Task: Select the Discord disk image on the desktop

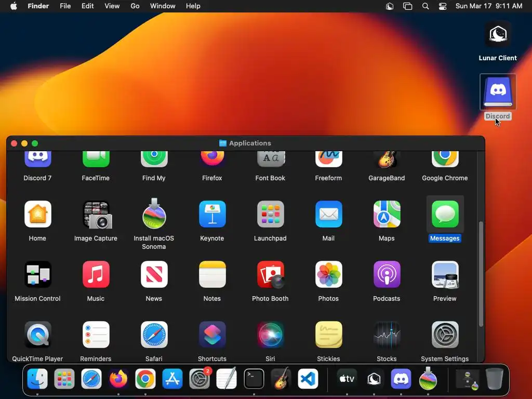Action: pos(498,92)
